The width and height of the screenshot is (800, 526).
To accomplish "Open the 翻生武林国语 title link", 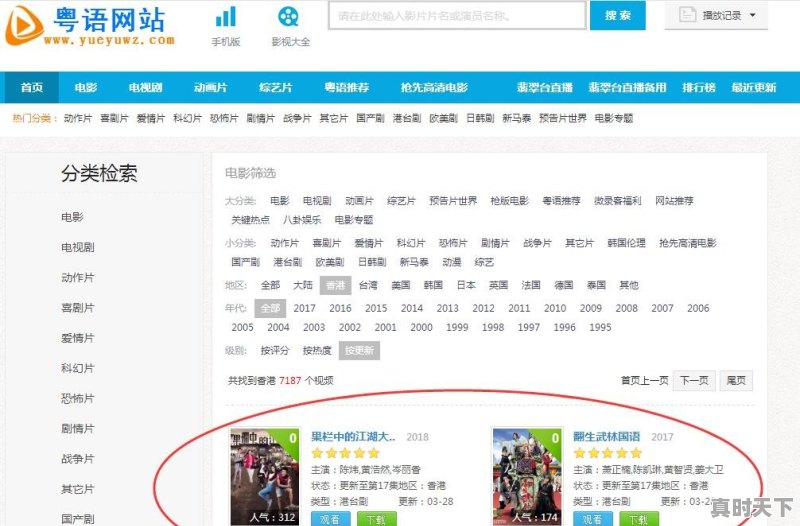I will click(607, 437).
